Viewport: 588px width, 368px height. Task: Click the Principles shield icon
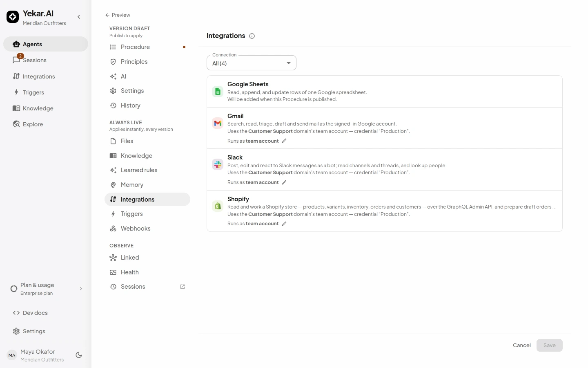click(x=113, y=62)
